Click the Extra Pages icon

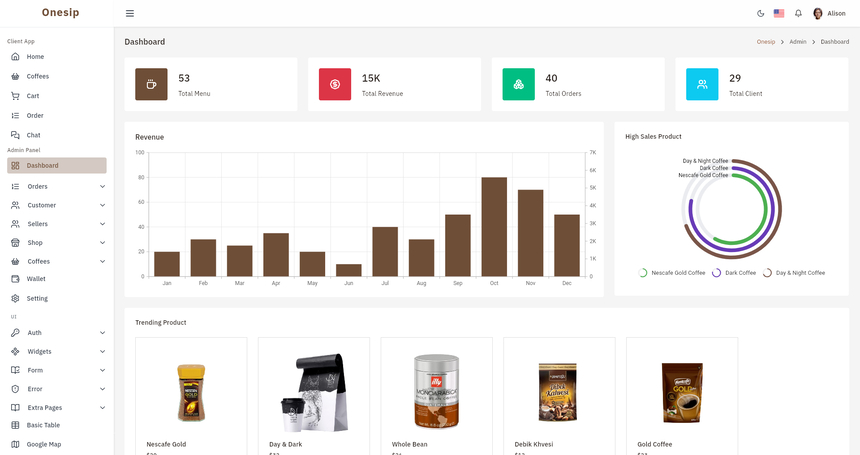coord(15,407)
